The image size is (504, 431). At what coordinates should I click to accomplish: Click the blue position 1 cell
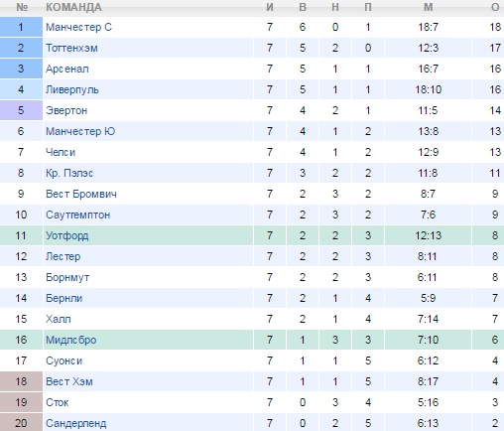tap(21, 27)
